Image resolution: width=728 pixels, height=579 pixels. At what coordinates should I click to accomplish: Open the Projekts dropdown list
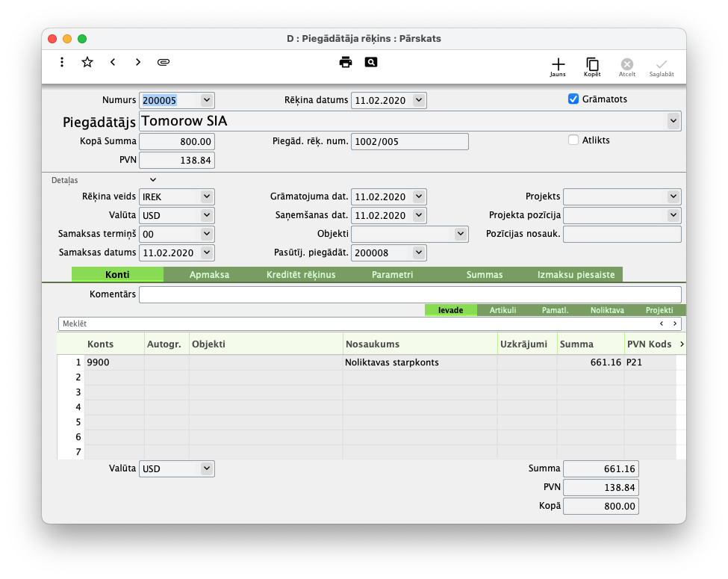[673, 196]
